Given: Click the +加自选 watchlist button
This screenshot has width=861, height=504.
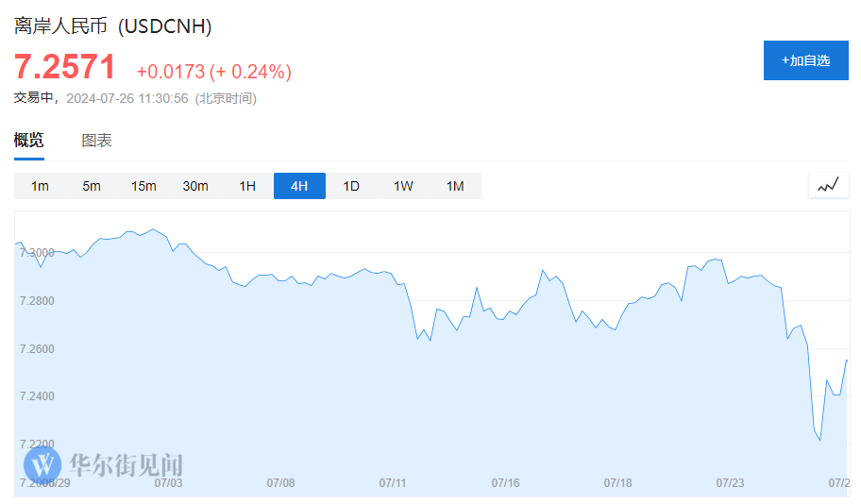Looking at the screenshot, I should pyautogui.click(x=805, y=60).
